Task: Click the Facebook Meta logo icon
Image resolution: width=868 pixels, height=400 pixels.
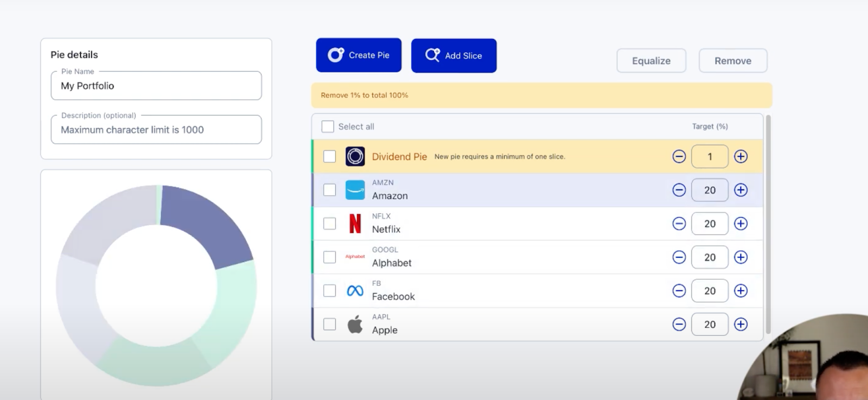Action: 355,291
